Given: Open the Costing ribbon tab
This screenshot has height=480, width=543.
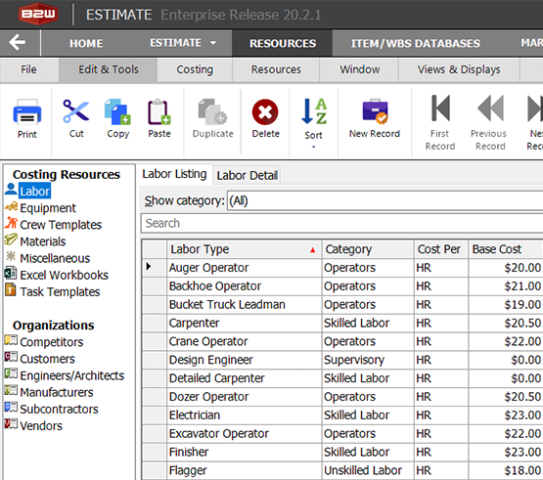Looking at the screenshot, I should pos(195,70).
